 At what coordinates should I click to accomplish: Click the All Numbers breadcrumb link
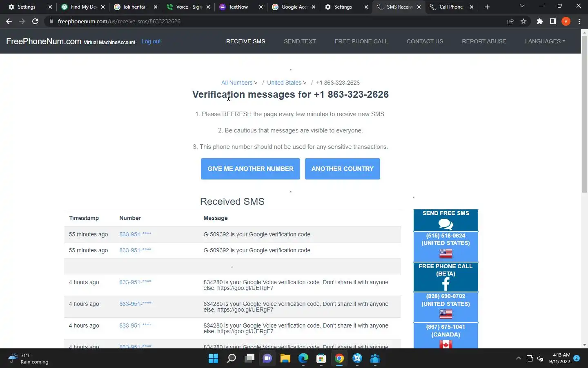[237, 83]
